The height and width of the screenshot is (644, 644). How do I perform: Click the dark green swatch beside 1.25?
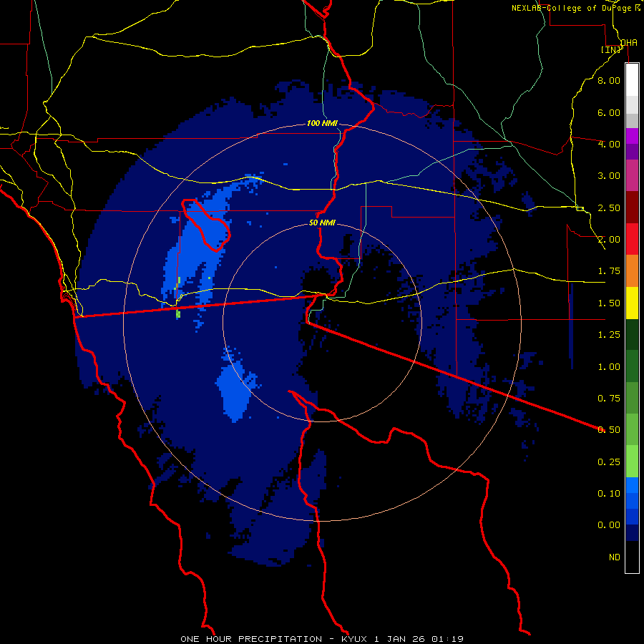tap(632, 335)
